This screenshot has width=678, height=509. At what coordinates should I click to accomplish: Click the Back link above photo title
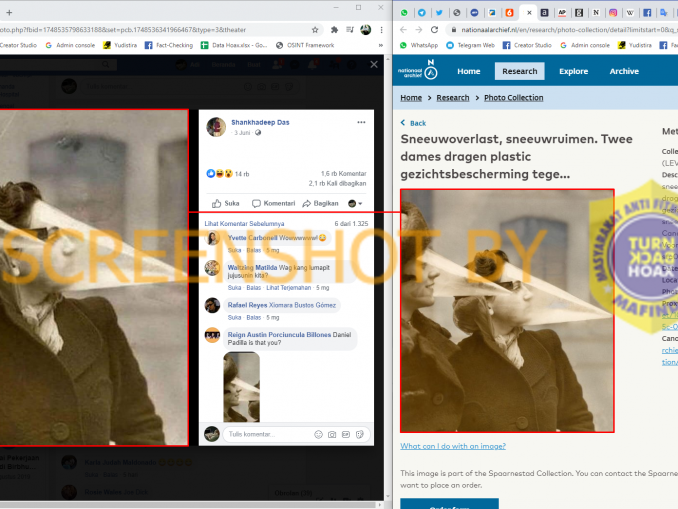413,123
